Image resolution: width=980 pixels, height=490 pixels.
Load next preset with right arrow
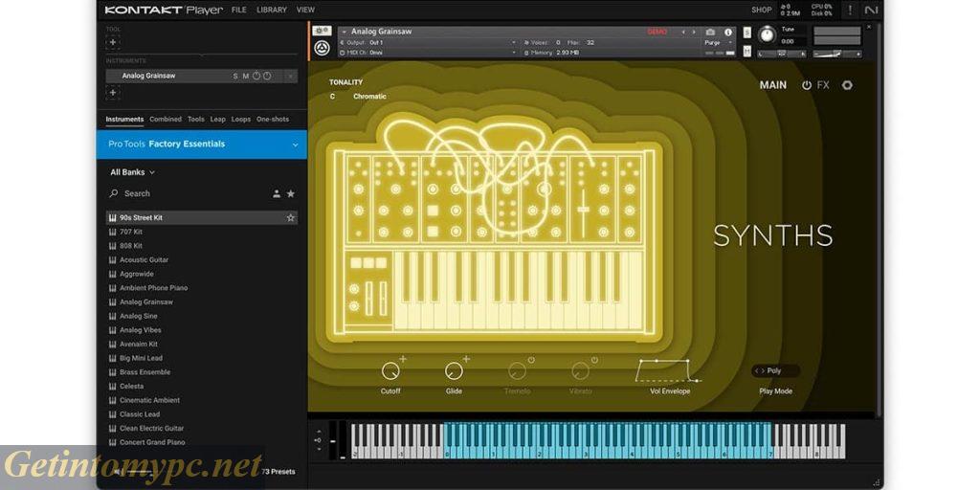click(693, 32)
